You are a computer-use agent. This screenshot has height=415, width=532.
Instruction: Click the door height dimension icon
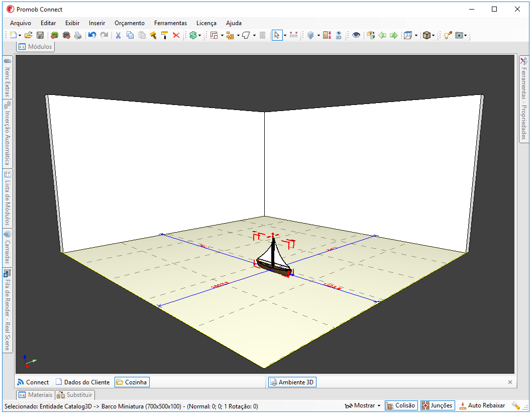pyautogui.click(x=327, y=35)
